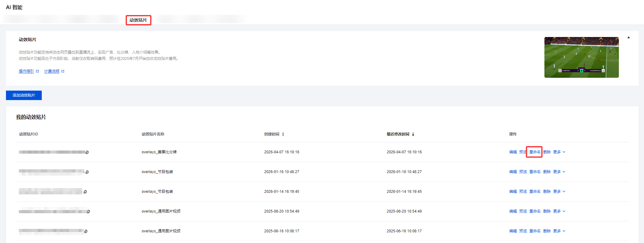Screen dimensions: 644x243
Task: Select overlays_节目包装 in the 2026-01-16 row
Action: [x=157, y=172]
